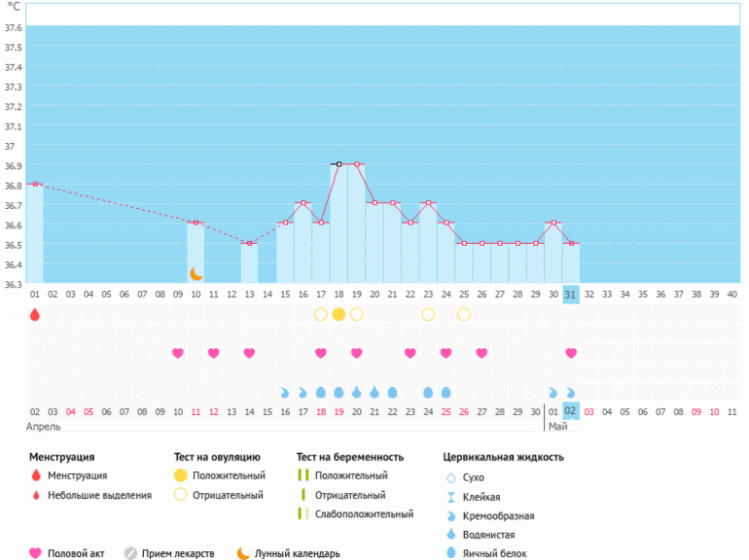Select the 36.8 temperature point on day 01

pos(35,184)
